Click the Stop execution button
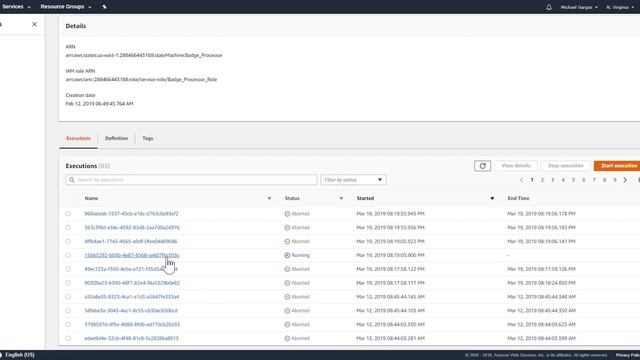The height and width of the screenshot is (360, 640). 565,166
